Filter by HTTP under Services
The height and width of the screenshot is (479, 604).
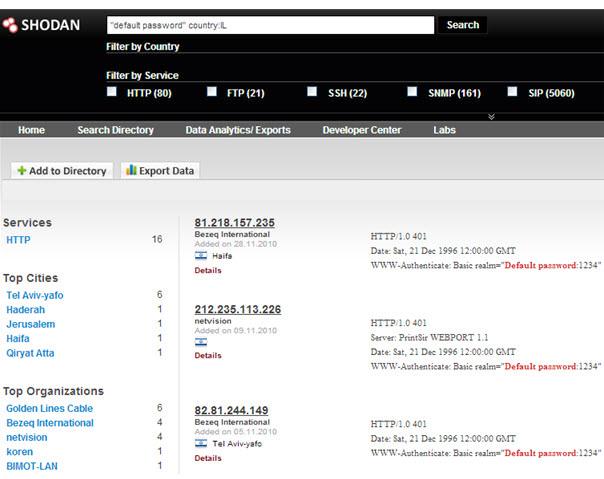point(18,240)
